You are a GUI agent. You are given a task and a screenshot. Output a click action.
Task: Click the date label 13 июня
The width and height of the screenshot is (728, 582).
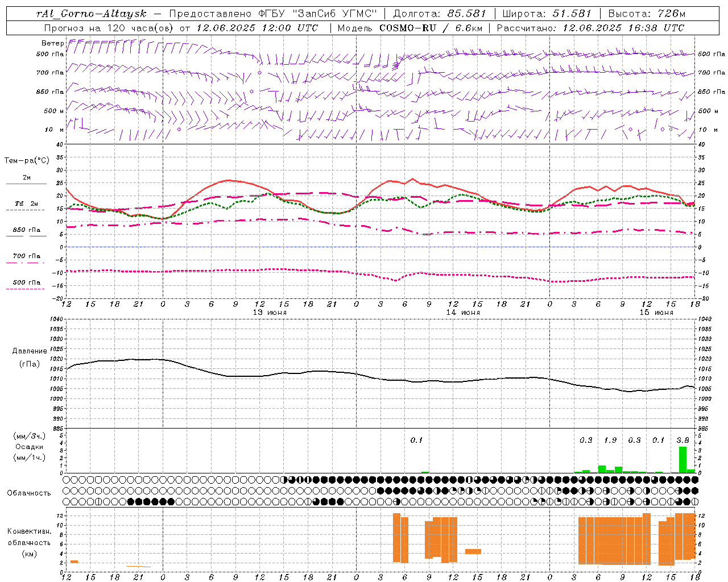[270, 313]
